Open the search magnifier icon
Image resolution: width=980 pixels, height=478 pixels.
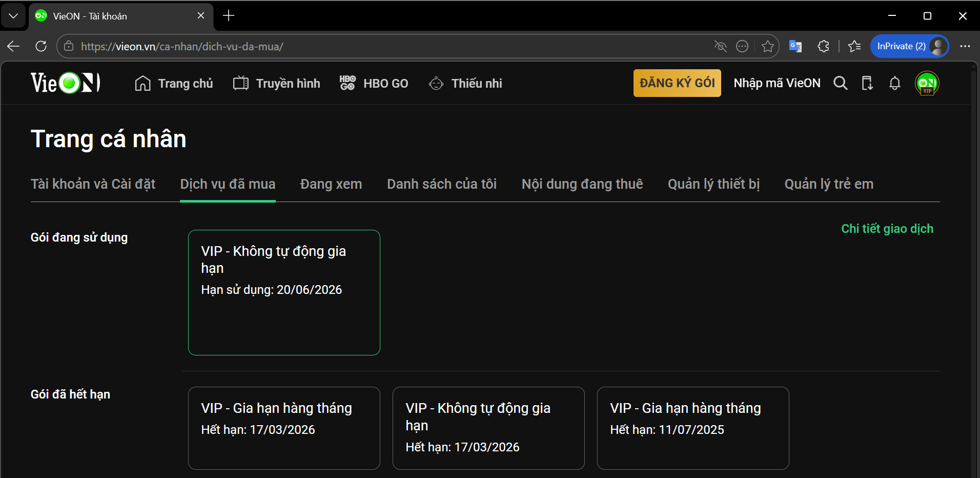840,83
